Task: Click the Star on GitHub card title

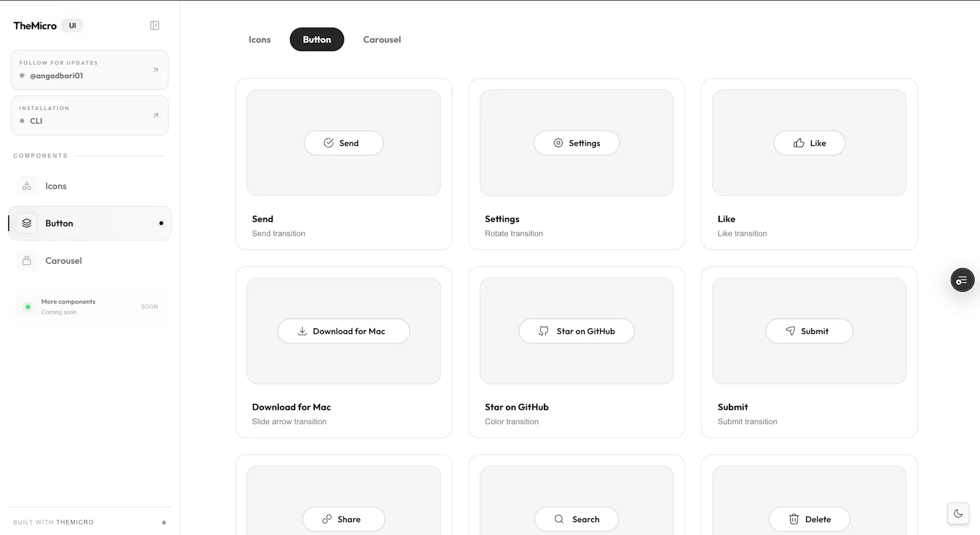Action: pos(517,407)
